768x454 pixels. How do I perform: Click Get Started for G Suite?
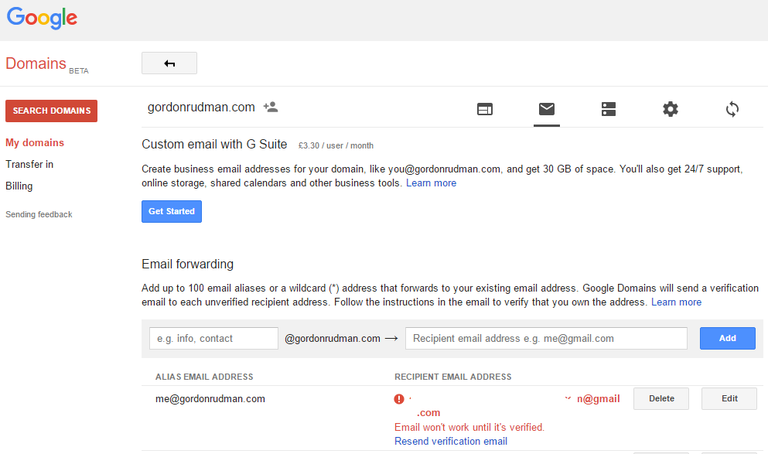point(171,211)
